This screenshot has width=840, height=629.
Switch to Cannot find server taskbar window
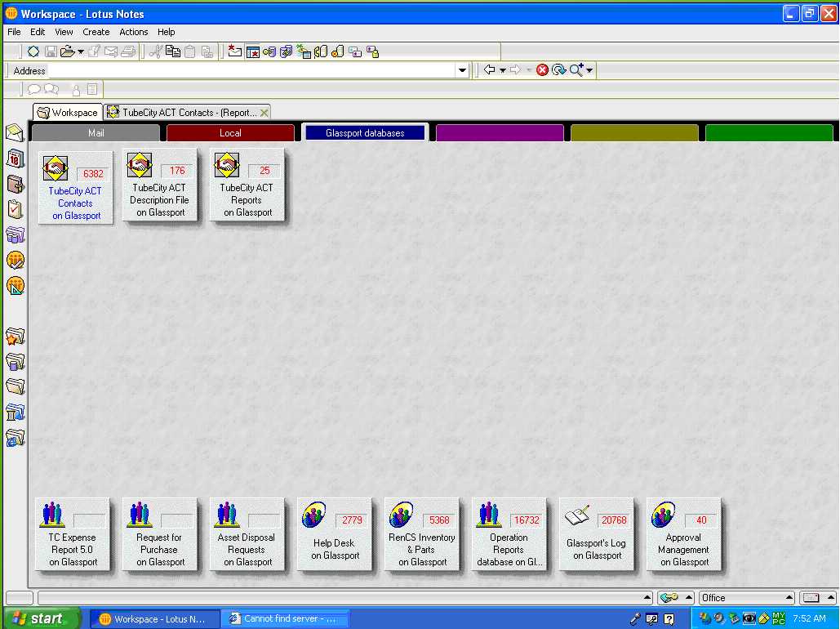pyautogui.click(x=287, y=619)
